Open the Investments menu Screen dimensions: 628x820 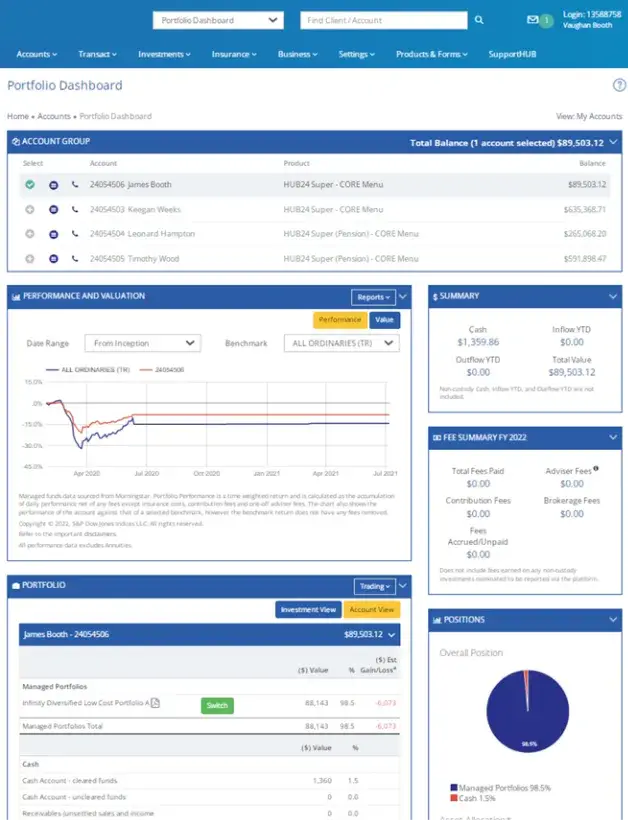tap(164, 54)
